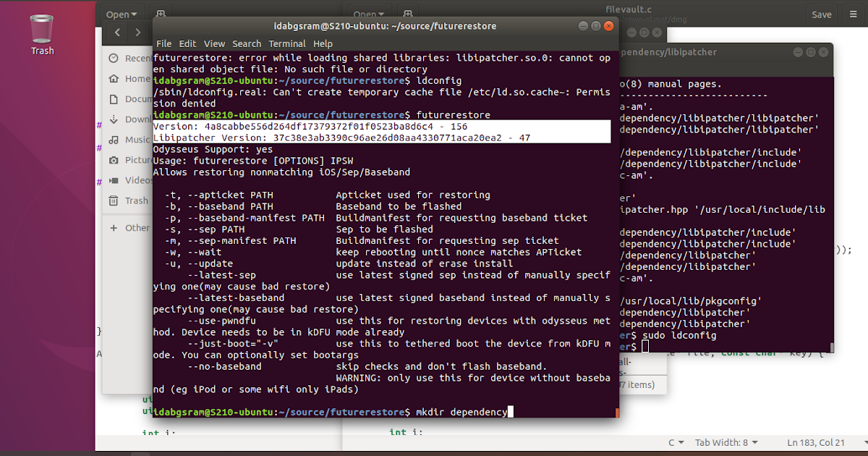Click the create-new-document icon beside Open
This screenshot has width=868, height=456.
point(161,13)
